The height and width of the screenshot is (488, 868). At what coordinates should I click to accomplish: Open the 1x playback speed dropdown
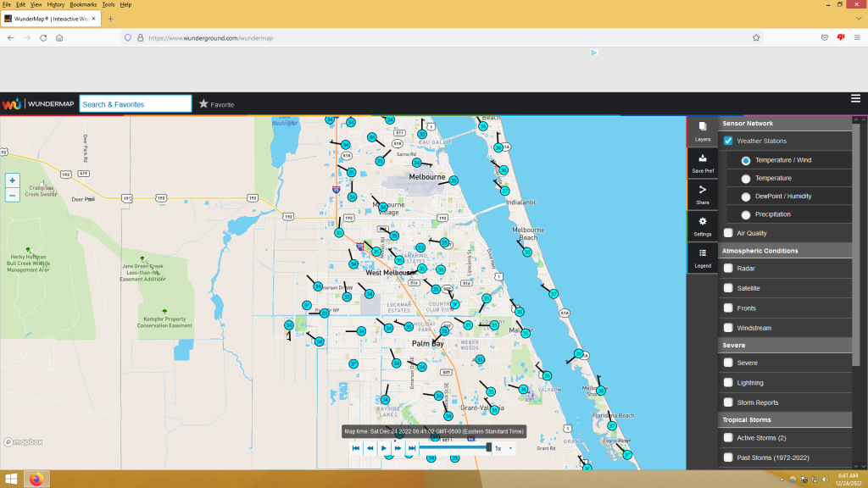(x=504, y=448)
